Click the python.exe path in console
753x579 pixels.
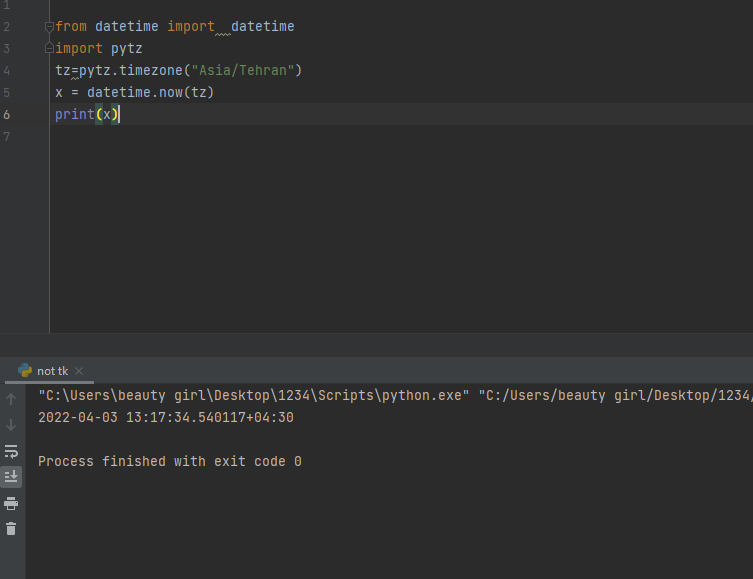[254, 396]
